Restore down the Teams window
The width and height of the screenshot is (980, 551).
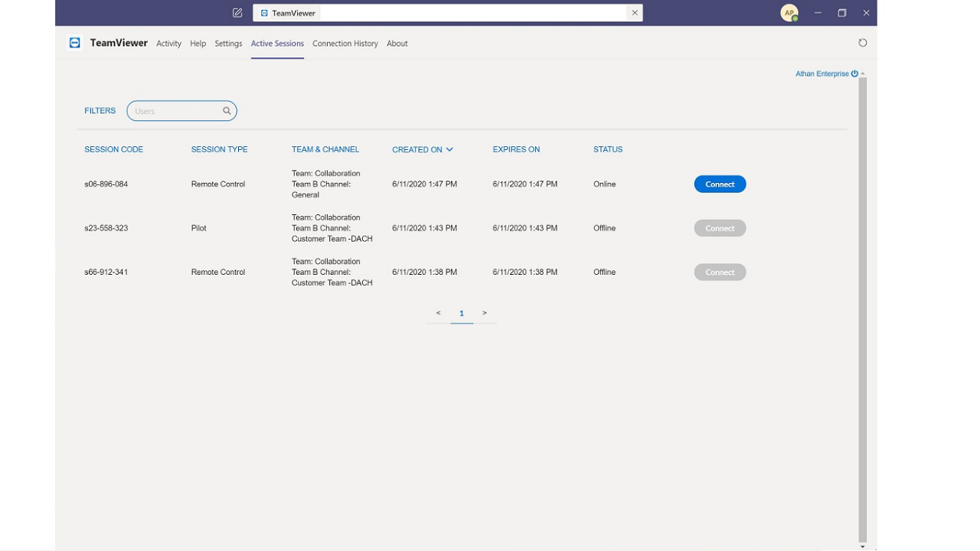(842, 13)
